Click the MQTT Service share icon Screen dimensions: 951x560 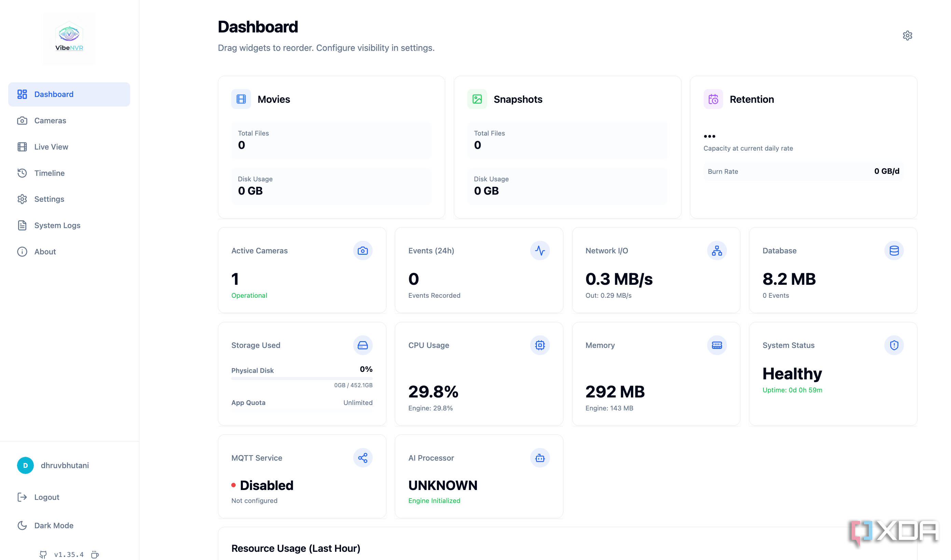coord(363,458)
